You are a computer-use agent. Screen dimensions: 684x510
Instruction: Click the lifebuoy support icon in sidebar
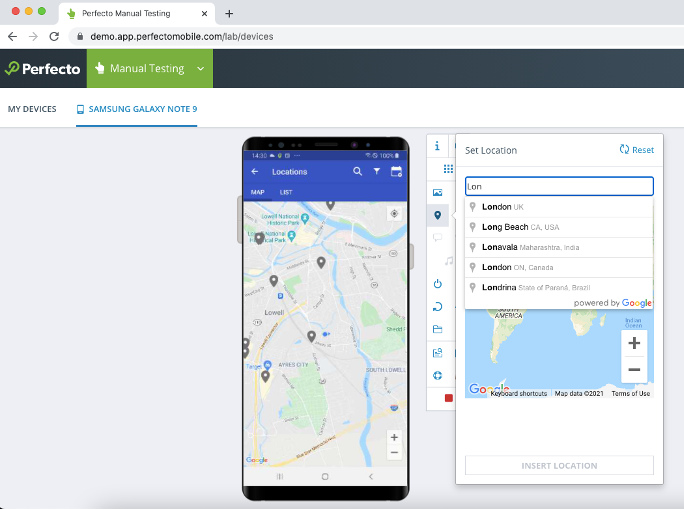438,376
